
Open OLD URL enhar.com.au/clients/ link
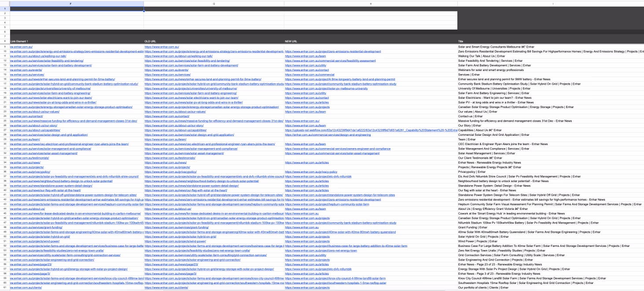tap(166, 287)
